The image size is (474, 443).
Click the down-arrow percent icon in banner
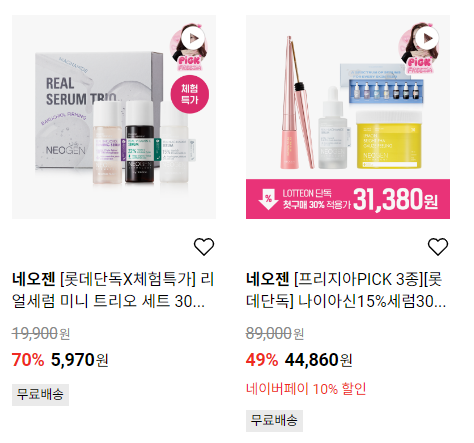click(268, 199)
